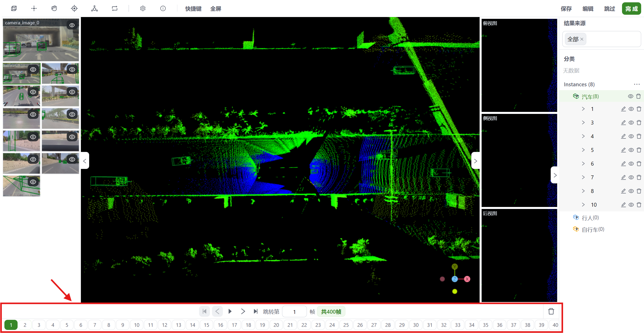Click the green 完成 finish button
This screenshot has height=333, width=644.
coord(631,9)
